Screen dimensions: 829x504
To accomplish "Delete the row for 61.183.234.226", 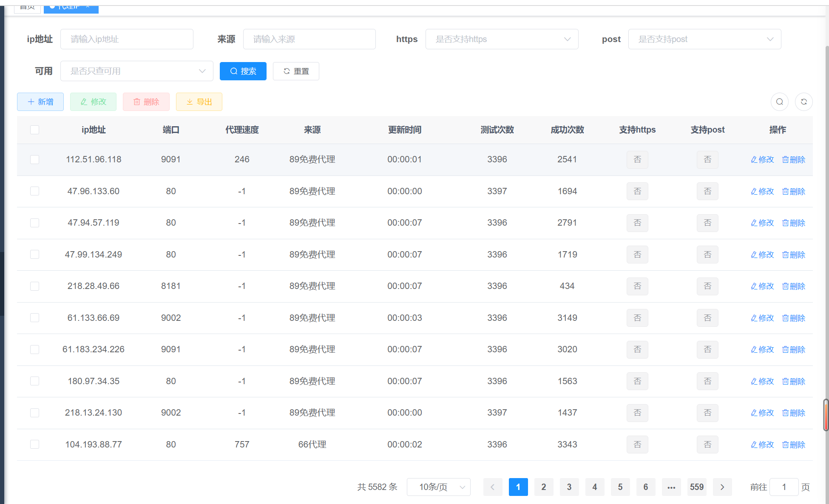I will (x=794, y=349).
